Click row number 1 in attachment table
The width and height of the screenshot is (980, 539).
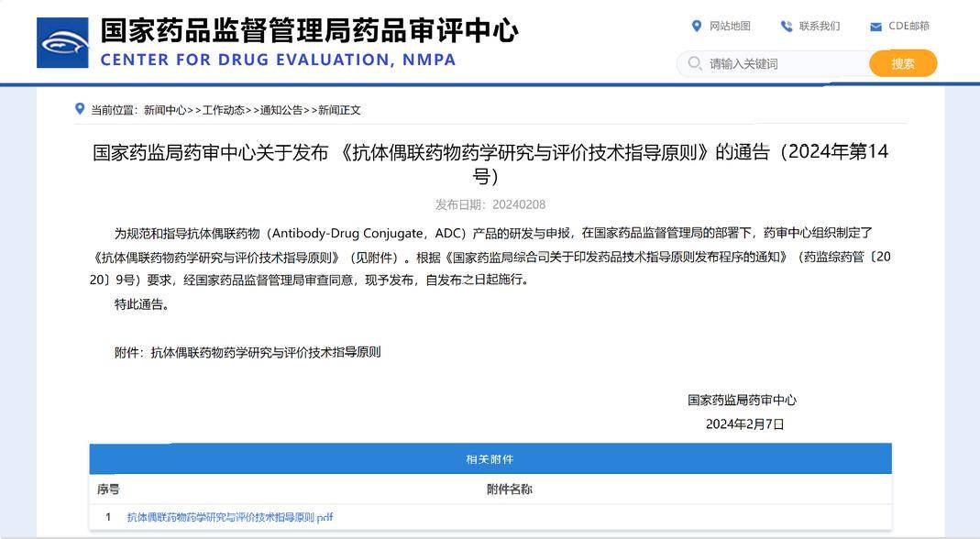tap(108, 517)
